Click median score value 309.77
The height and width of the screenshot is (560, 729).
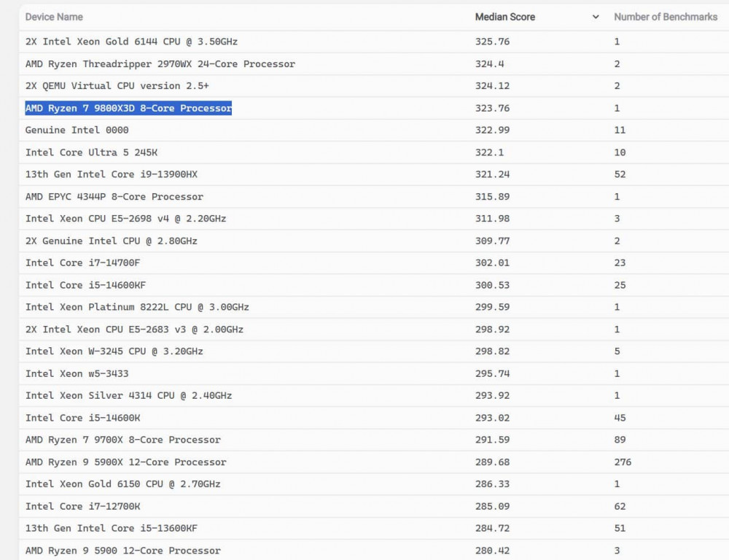492,241
